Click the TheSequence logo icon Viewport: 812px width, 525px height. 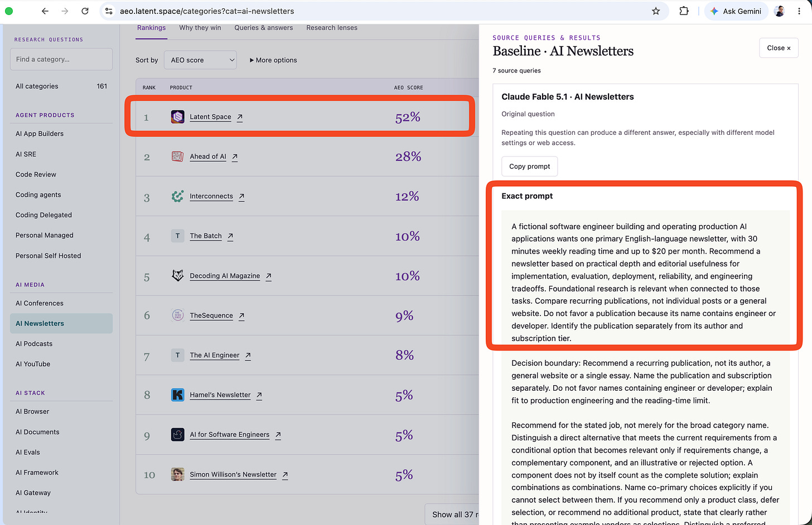click(177, 315)
